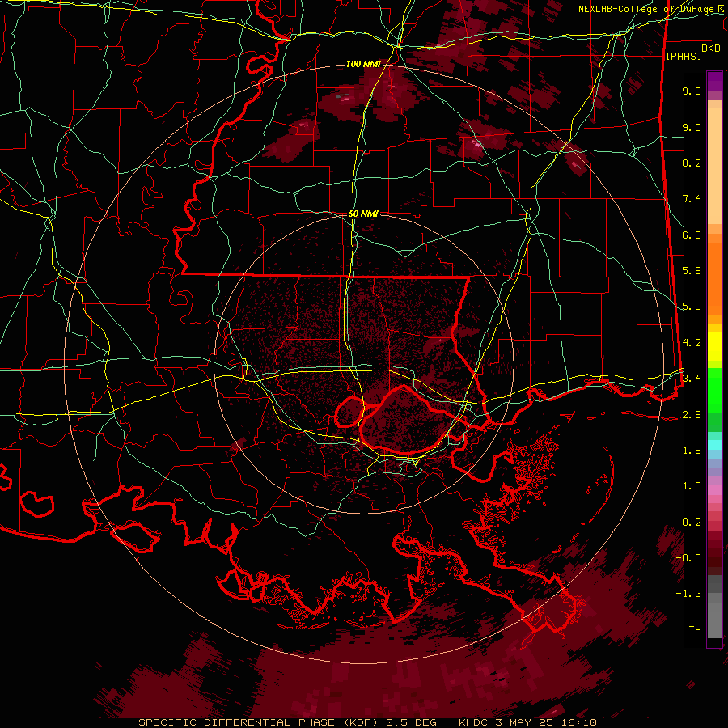
Task: Click the 6.6 legend value
Action: coord(692,235)
